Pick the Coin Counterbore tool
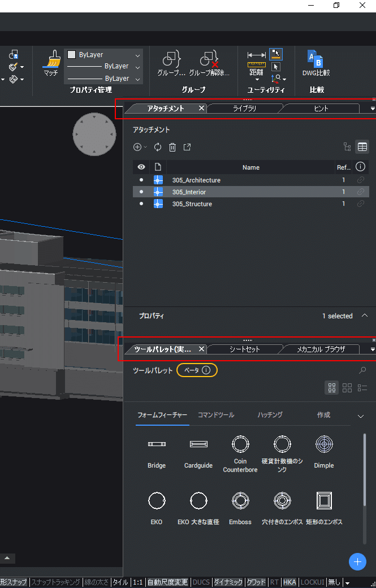376x588 pixels. coord(240,454)
